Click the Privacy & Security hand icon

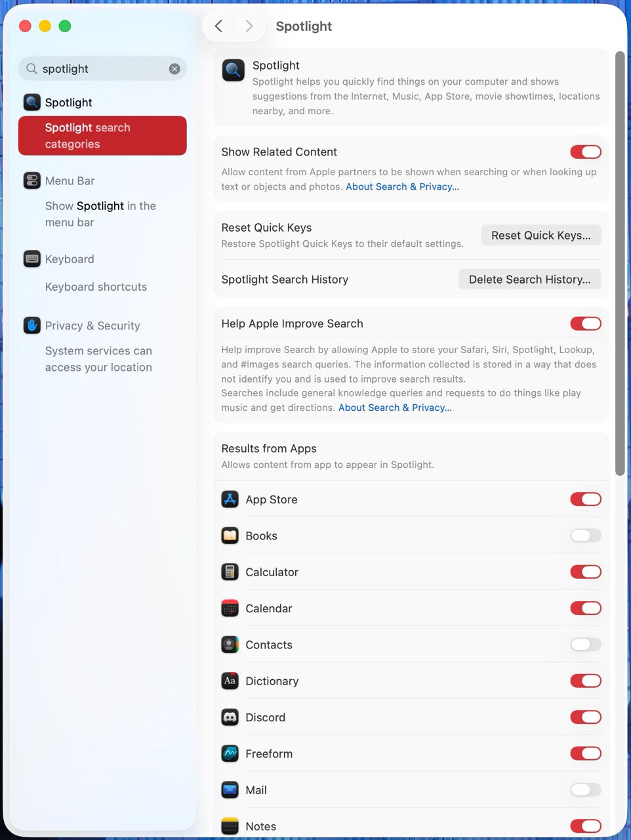point(32,325)
